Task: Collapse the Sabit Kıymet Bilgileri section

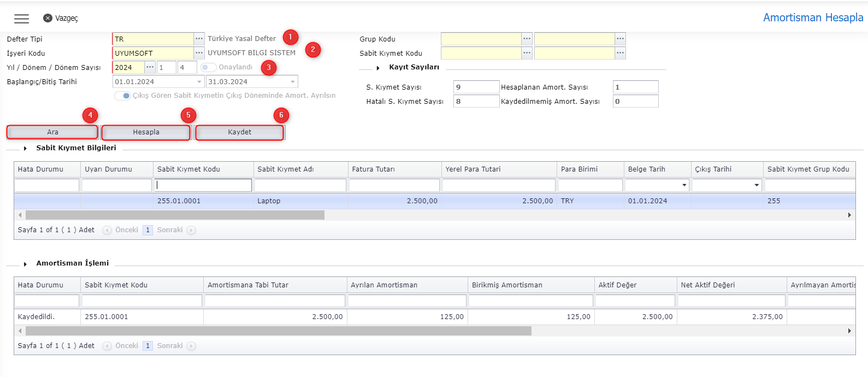Action: tap(25, 149)
